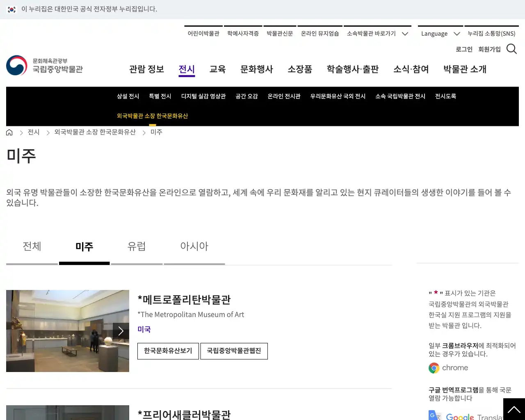Open the 학술행사·출판 main menu

pyautogui.click(x=353, y=69)
